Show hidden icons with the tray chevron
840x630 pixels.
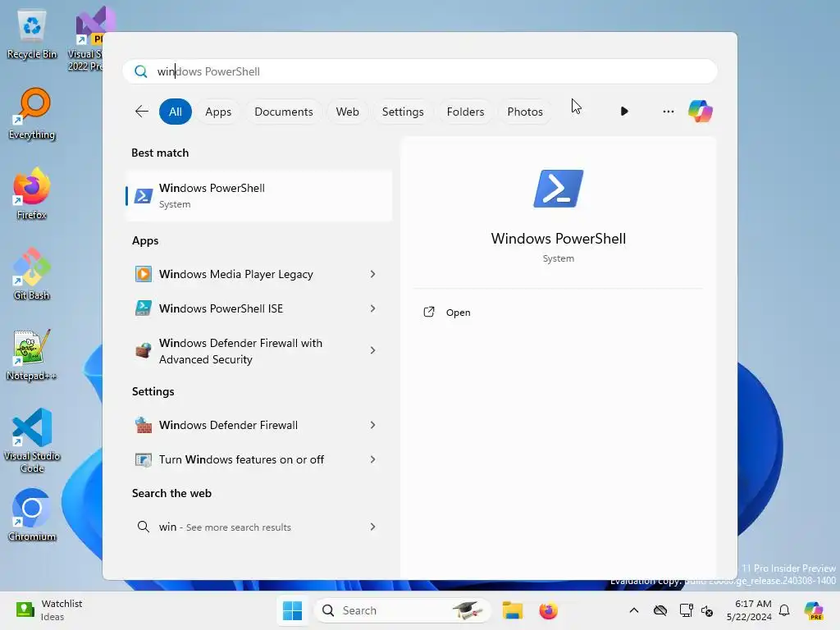(x=634, y=610)
